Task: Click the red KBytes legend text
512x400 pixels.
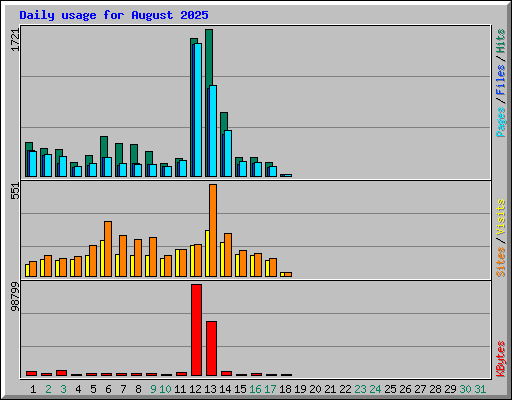Action: [x=501, y=359]
